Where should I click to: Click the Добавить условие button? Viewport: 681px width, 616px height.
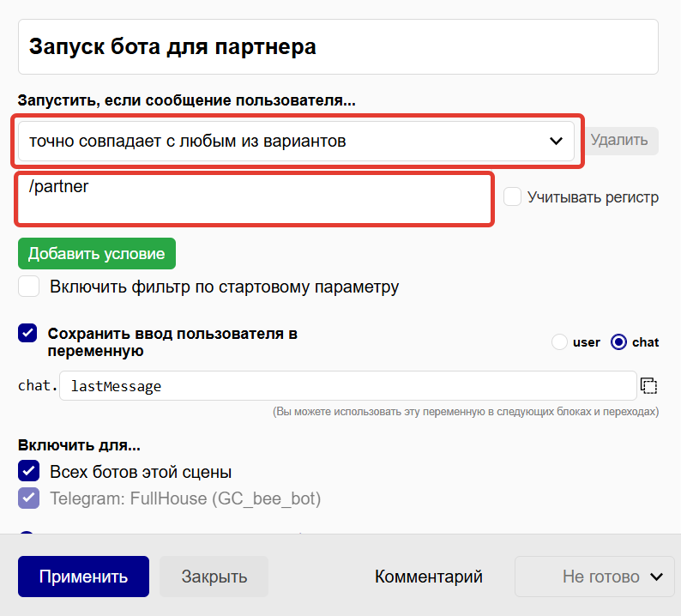coord(97,254)
